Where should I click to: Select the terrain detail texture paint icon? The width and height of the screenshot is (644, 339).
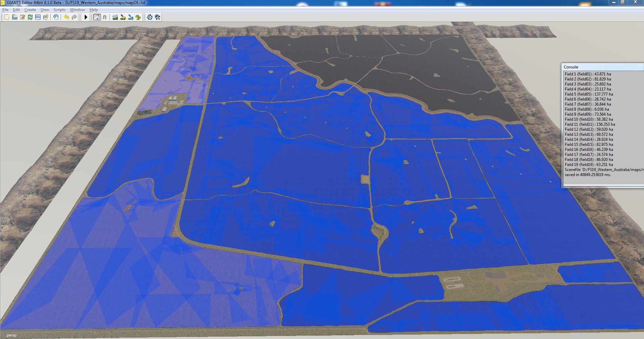click(x=123, y=17)
